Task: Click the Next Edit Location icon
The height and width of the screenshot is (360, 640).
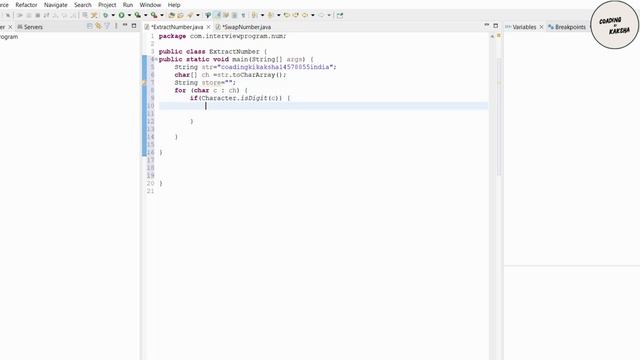Action: (x=296, y=15)
